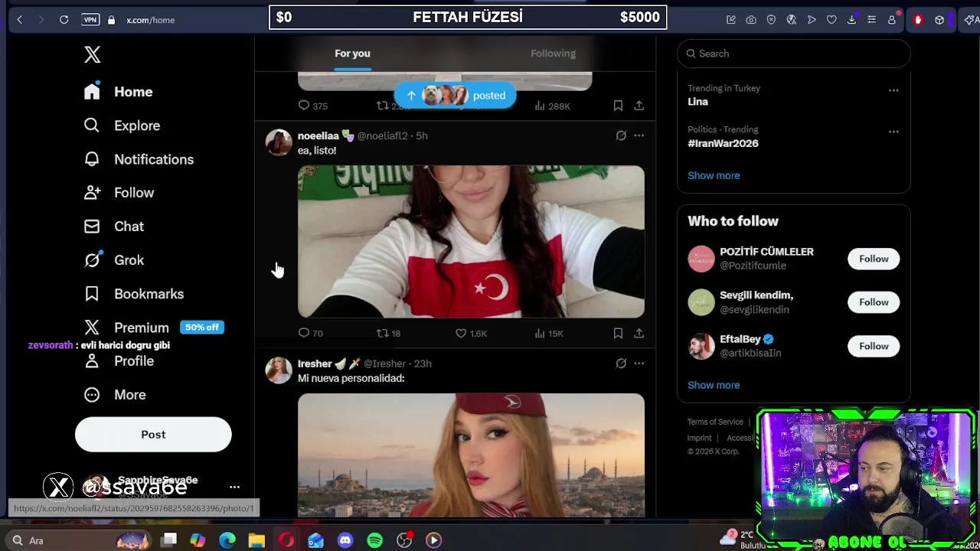Open options for the Lina trend
Viewport: 980px width, 551px height.
click(893, 90)
